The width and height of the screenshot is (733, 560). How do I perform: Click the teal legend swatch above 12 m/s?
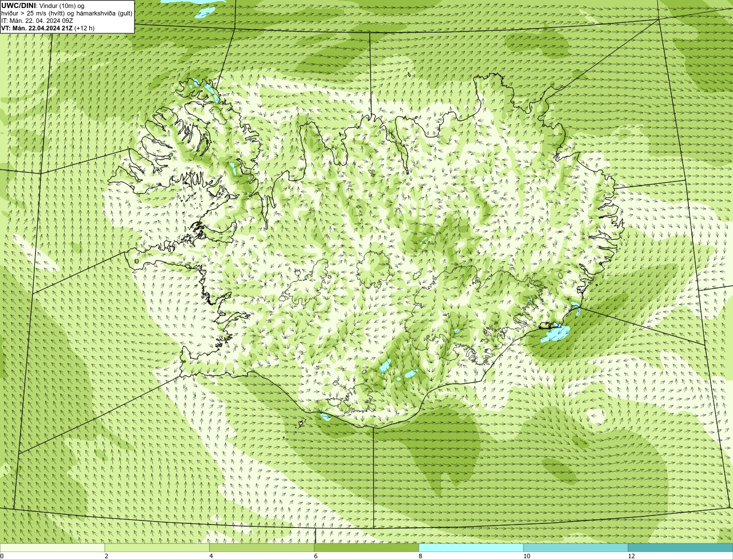tap(680, 548)
